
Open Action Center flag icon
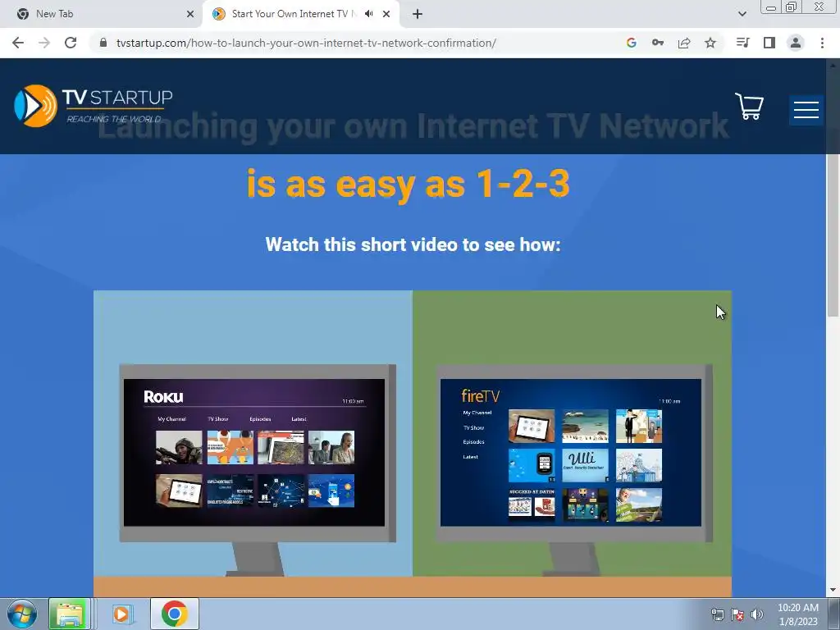click(737, 614)
